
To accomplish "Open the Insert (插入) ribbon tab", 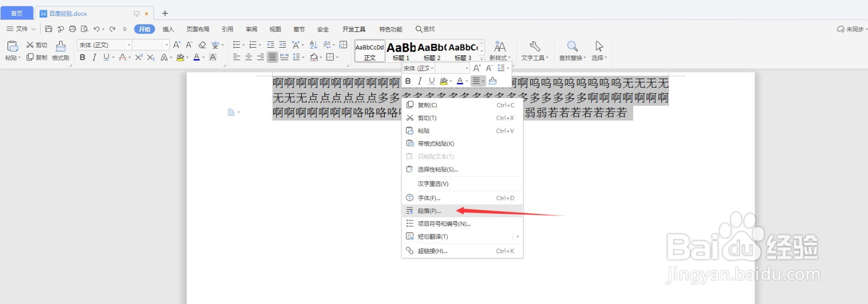I will click(168, 29).
